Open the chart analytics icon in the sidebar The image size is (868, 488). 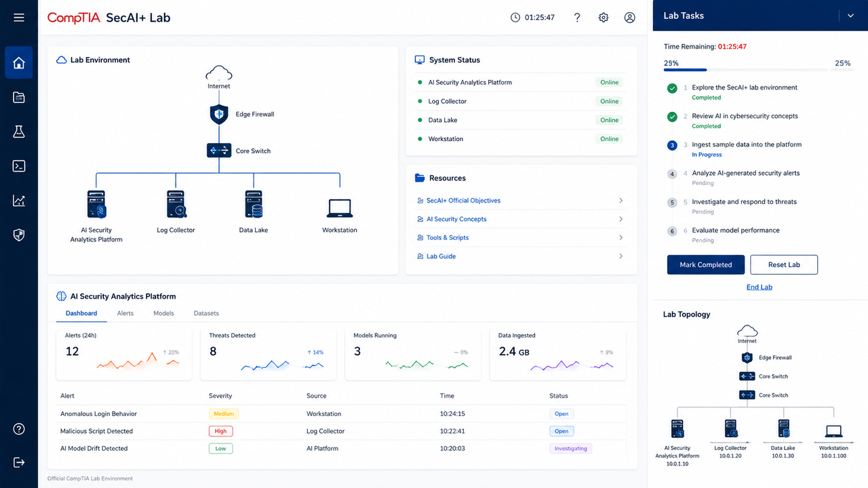tap(19, 201)
